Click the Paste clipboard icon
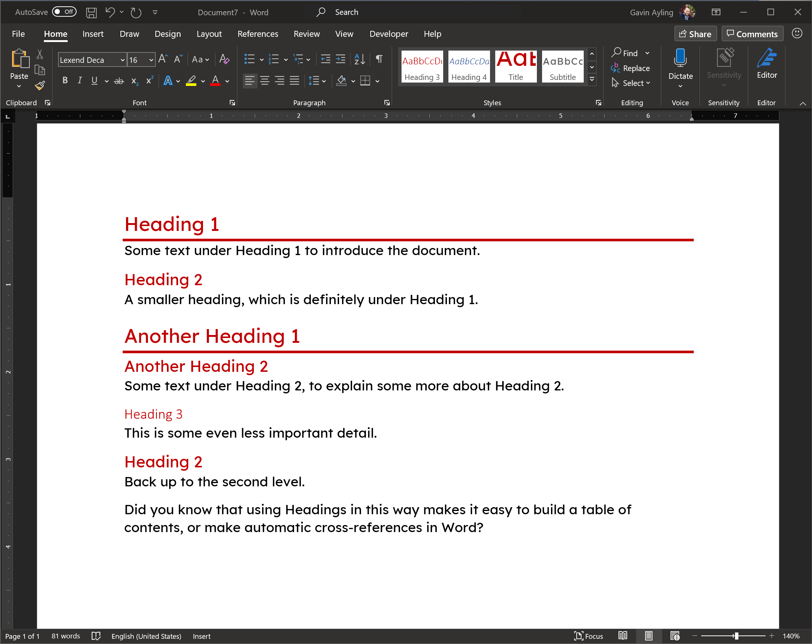 tap(20, 59)
